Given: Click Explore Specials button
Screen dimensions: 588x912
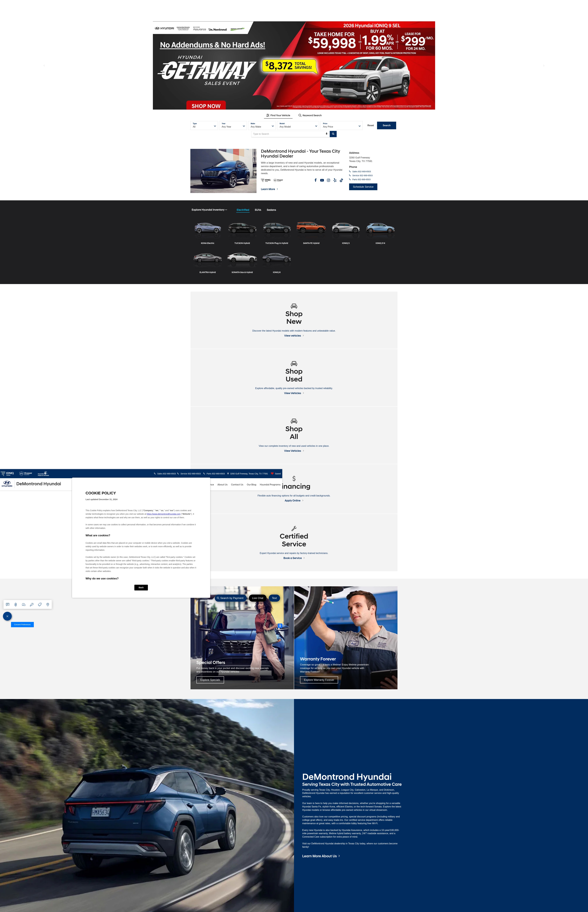Looking at the screenshot, I should [210, 680].
